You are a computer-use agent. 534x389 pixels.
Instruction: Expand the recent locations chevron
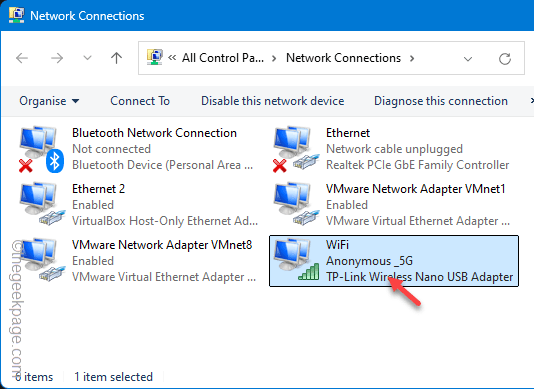88,58
